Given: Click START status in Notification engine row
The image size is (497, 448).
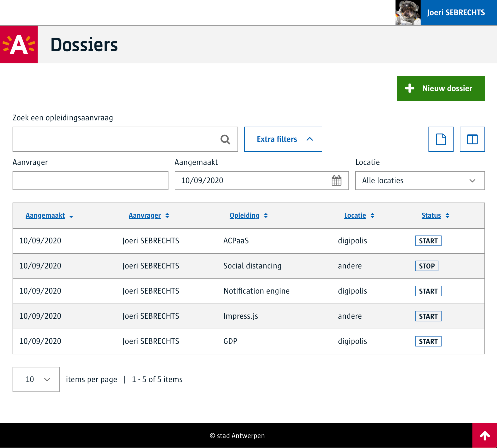Looking at the screenshot, I should [428, 291].
